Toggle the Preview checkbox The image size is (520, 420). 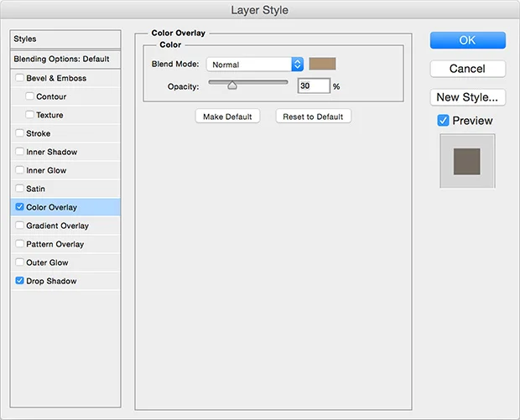pos(443,121)
